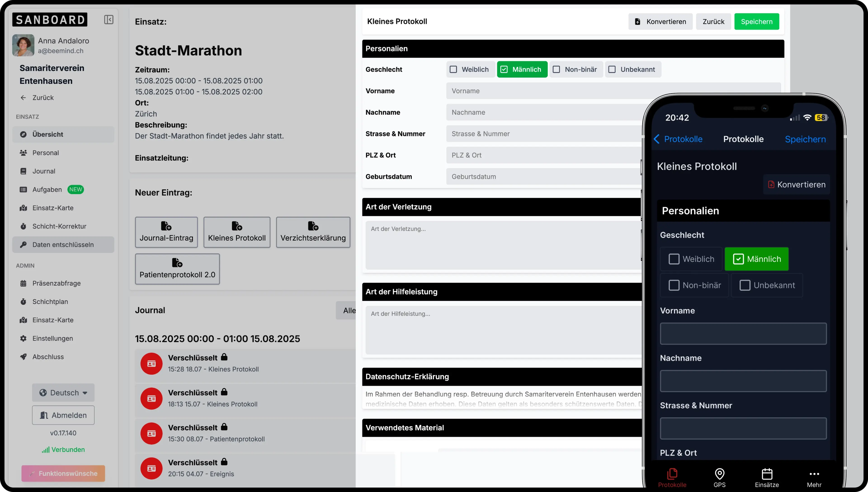Image resolution: width=868 pixels, height=492 pixels.
Task: Create a new Kleines Protokoll entry
Action: [237, 232]
